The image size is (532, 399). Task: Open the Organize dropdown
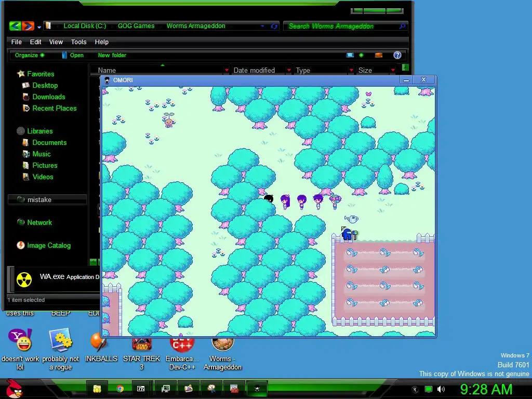pos(29,55)
